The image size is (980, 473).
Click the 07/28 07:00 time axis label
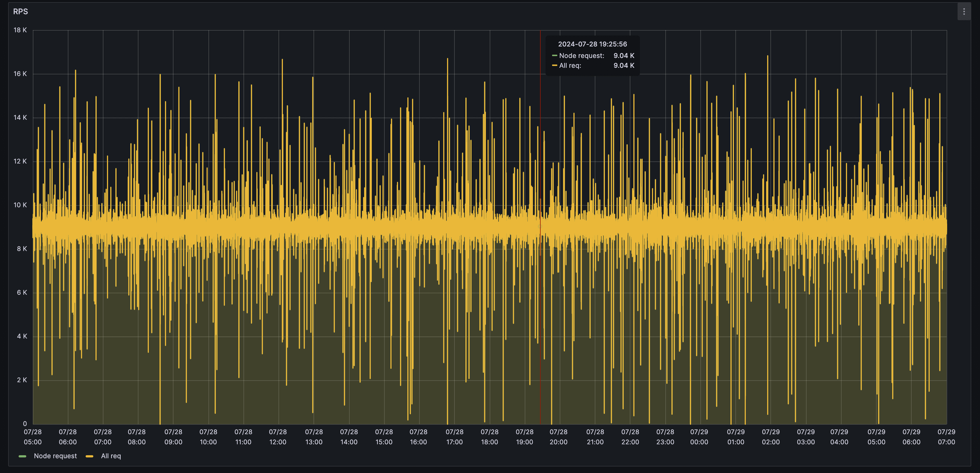103,437
